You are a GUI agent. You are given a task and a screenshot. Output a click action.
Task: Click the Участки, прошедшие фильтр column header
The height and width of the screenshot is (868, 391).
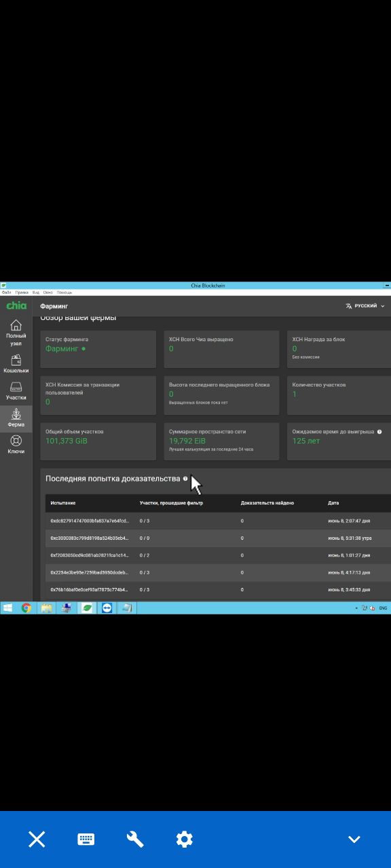point(171,503)
